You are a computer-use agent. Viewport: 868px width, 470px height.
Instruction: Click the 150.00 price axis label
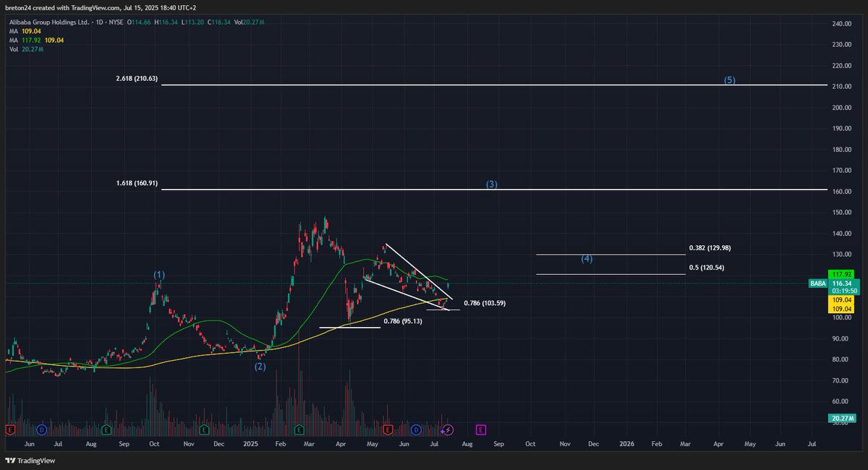tap(842, 213)
